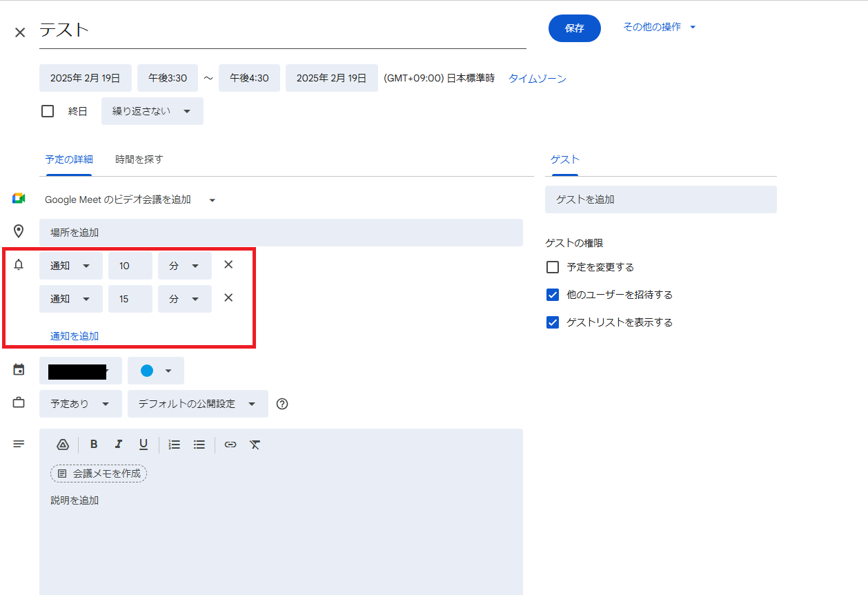
Task: Open help icon next to visibility setting
Action: coord(282,404)
